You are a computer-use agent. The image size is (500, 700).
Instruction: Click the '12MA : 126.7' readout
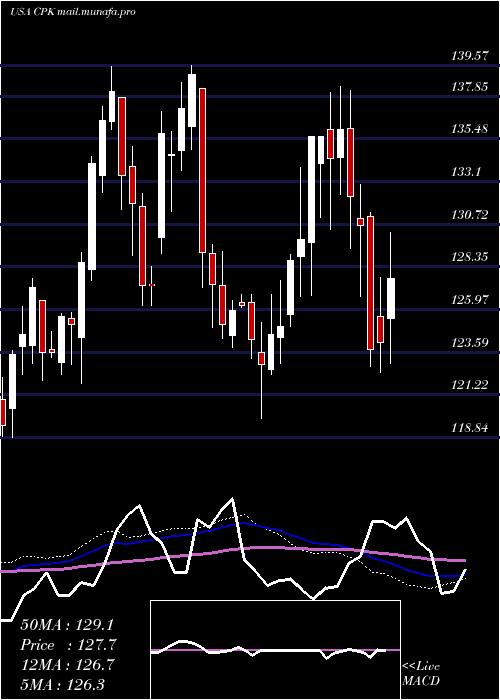pos(67,665)
